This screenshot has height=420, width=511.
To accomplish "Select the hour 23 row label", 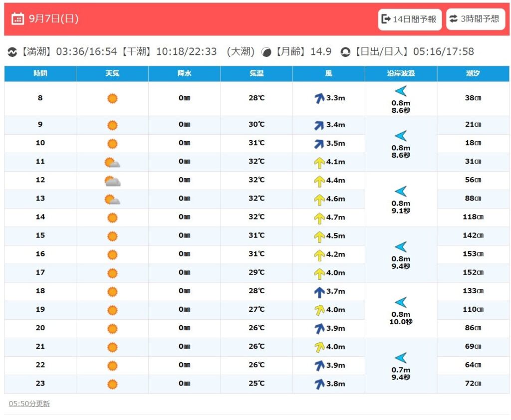I will point(40,384).
